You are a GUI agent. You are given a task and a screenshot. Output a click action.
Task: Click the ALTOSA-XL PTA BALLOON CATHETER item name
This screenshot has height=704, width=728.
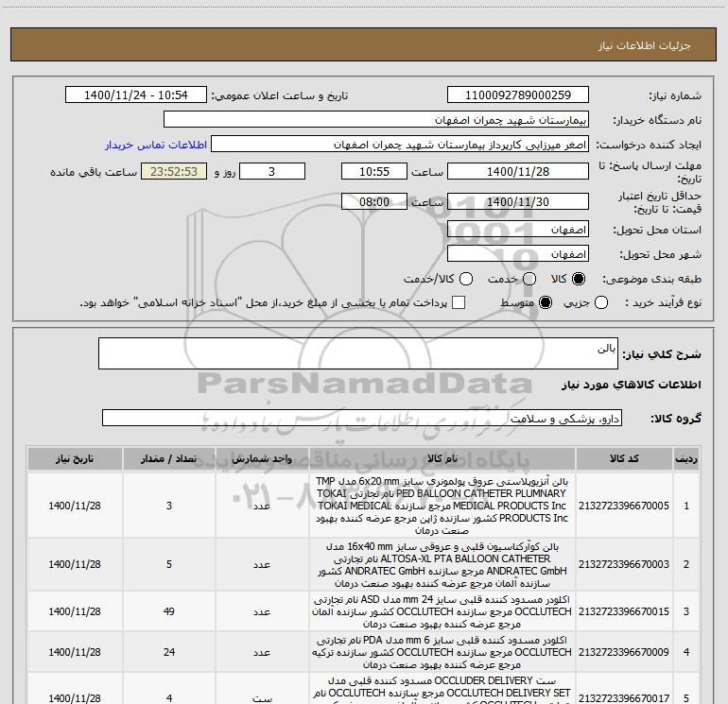point(442,564)
